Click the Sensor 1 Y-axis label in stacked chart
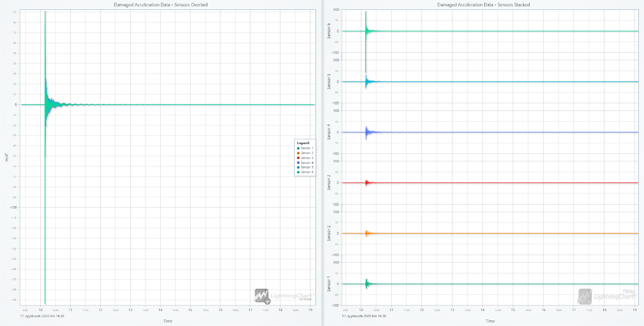The width and height of the screenshot is (644, 326). (x=329, y=284)
